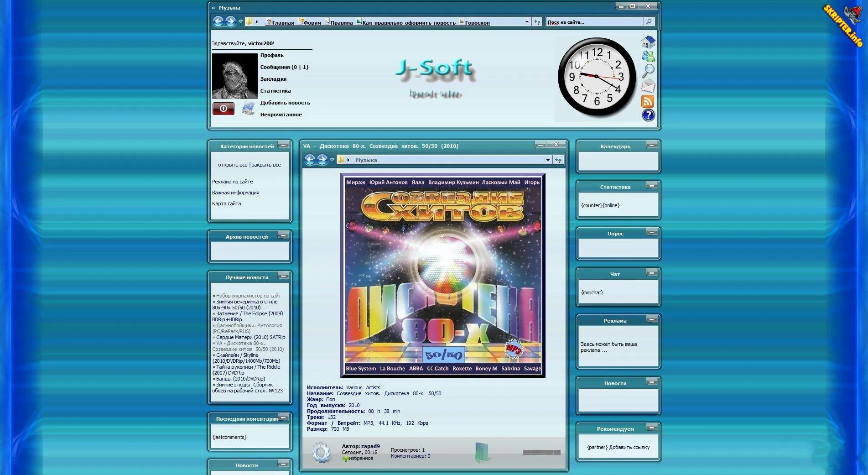Open Важная информация category
Image resolution: width=868 pixels, height=475 pixels.
[235, 193]
